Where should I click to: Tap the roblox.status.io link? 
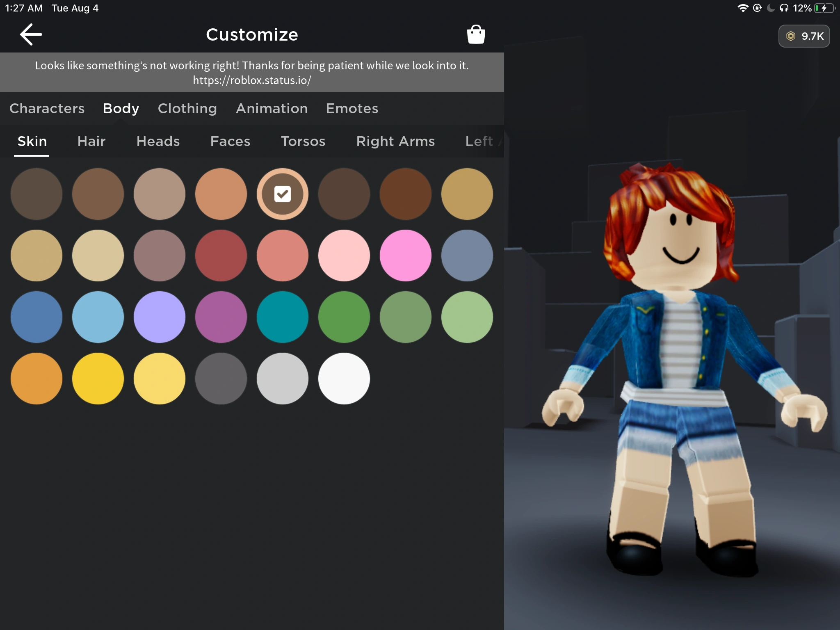252,80
